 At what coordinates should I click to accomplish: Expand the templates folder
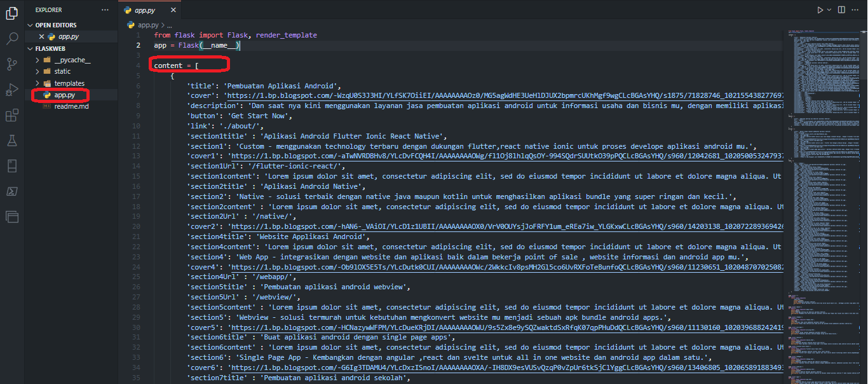tap(71, 83)
